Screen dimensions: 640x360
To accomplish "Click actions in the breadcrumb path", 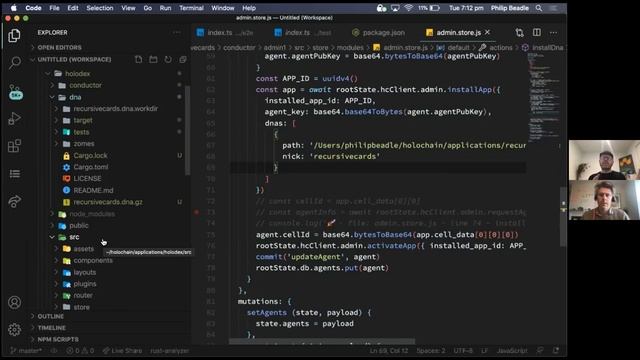I will (500, 48).
